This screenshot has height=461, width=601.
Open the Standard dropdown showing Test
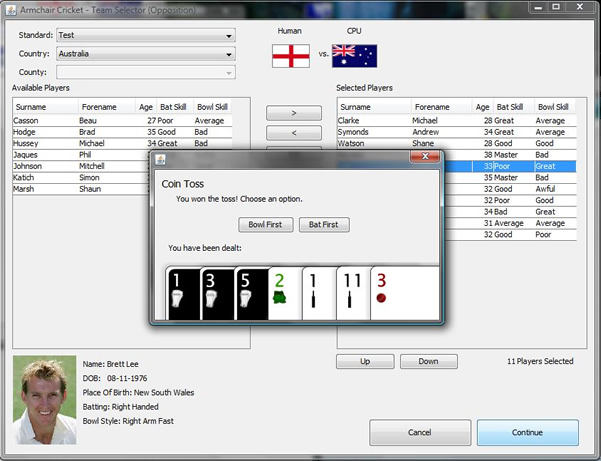(146, 35)
